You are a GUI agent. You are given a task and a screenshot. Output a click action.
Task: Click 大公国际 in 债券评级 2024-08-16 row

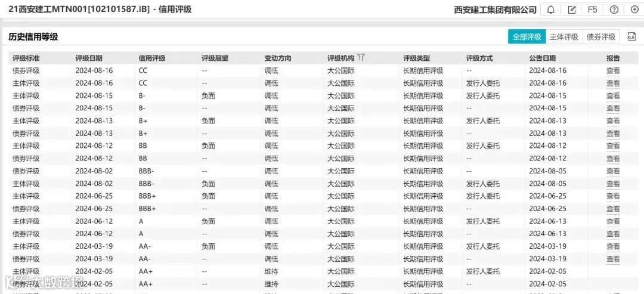(x=341, y=70)
